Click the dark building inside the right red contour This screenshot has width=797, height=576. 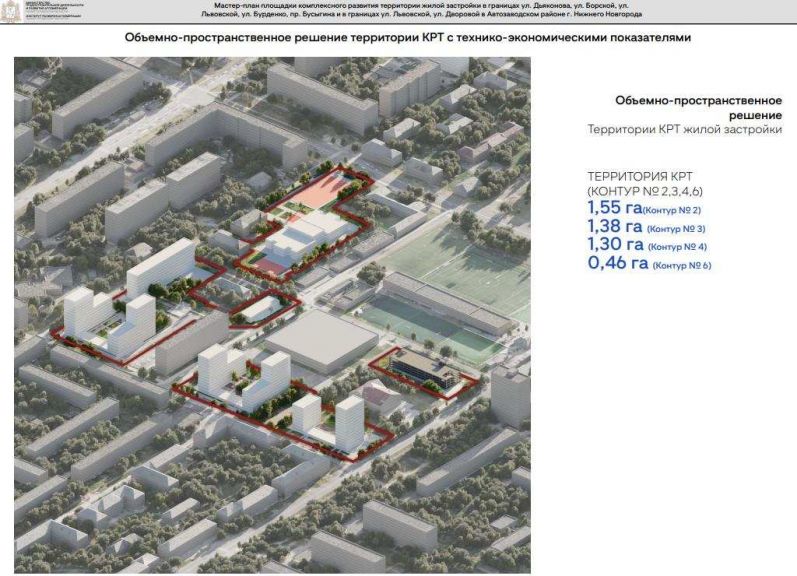[420, 370]
